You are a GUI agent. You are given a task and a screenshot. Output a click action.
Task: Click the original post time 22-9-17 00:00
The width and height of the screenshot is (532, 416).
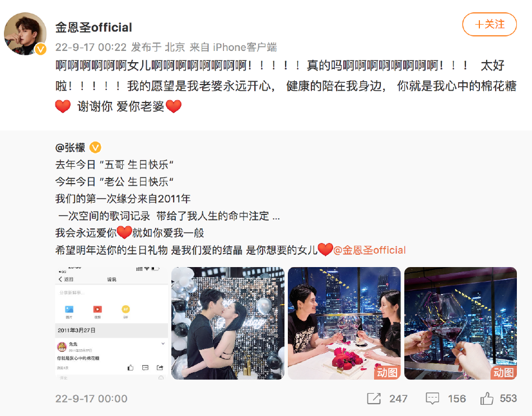(91, 399)
